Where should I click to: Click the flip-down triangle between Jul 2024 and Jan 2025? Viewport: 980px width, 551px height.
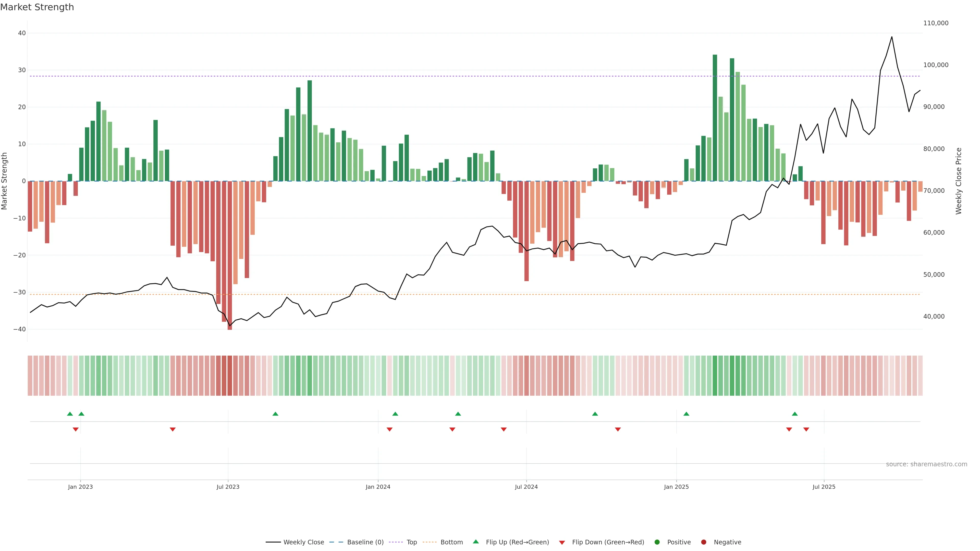[618, 429]
